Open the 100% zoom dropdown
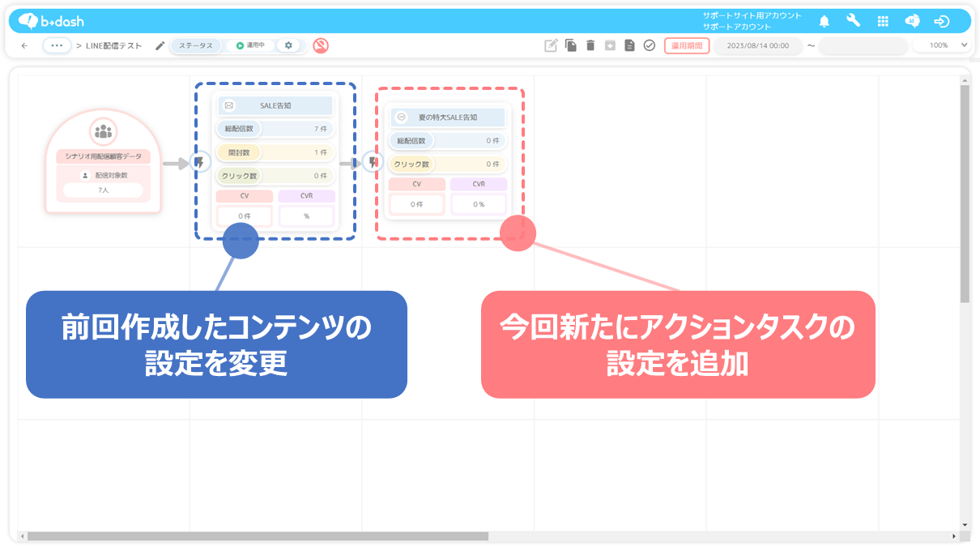 [x=942, y=45]
